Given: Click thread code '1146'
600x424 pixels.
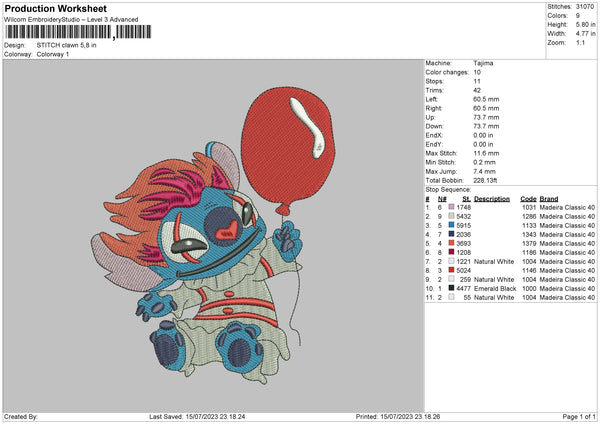Looking at the screenshot, I should coord(529,270).
